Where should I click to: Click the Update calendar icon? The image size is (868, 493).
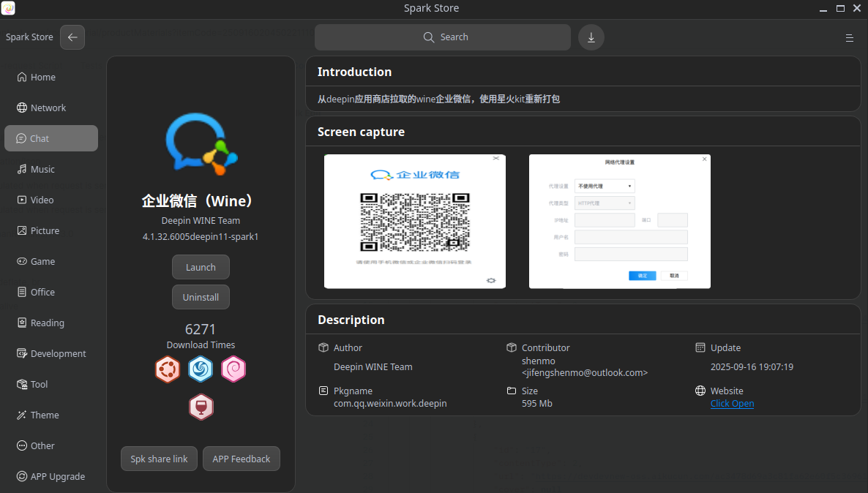point(700,347)
